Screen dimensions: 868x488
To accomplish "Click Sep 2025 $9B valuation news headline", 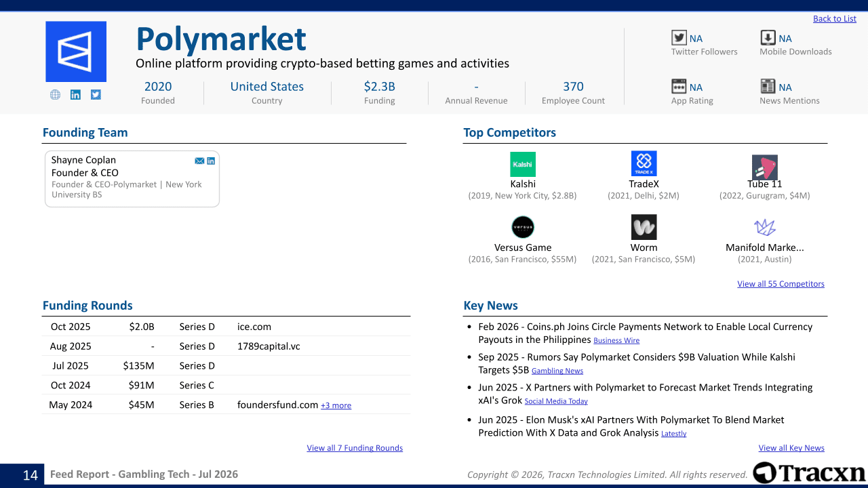I will pos(637,363).
